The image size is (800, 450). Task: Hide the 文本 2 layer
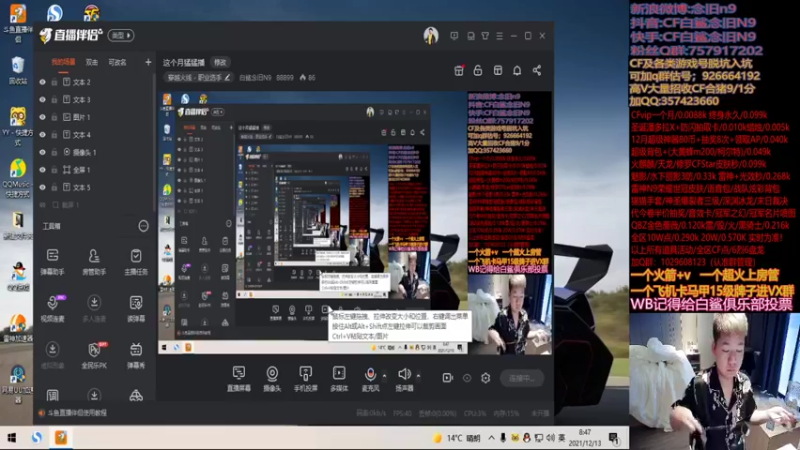(x=42, y=82)
